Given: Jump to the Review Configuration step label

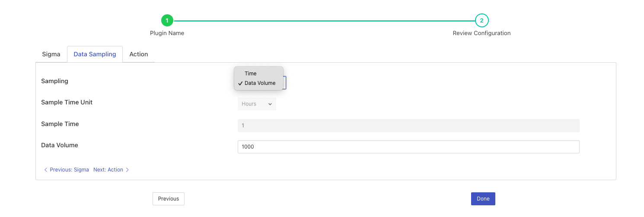Looking at the screenshot, I should click(481, 33).
